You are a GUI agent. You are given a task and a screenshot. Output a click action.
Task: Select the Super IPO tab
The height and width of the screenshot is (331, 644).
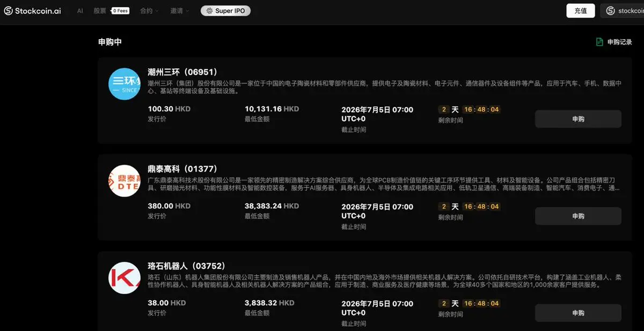(225, 11)
